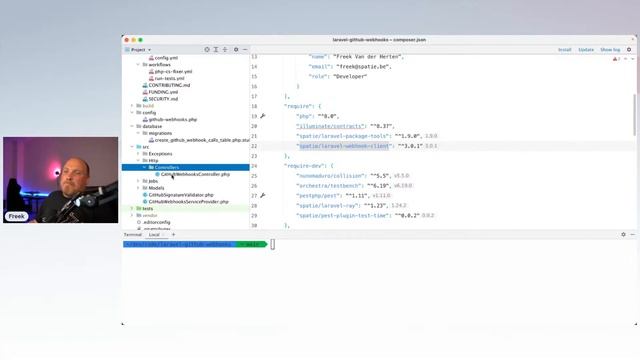Click Update in the Composer banner
Screen dimensions: 640x360
pos(586,49)
